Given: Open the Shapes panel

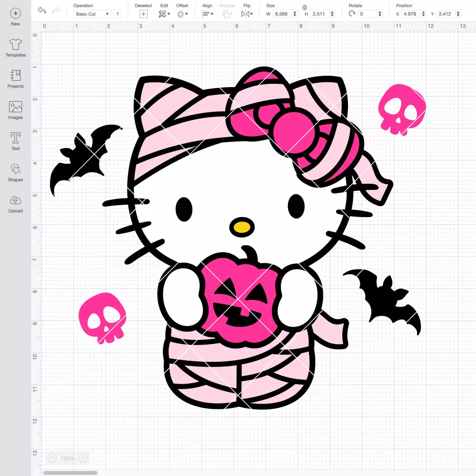Looking at the screenshot, I should (x=16, y=169).
